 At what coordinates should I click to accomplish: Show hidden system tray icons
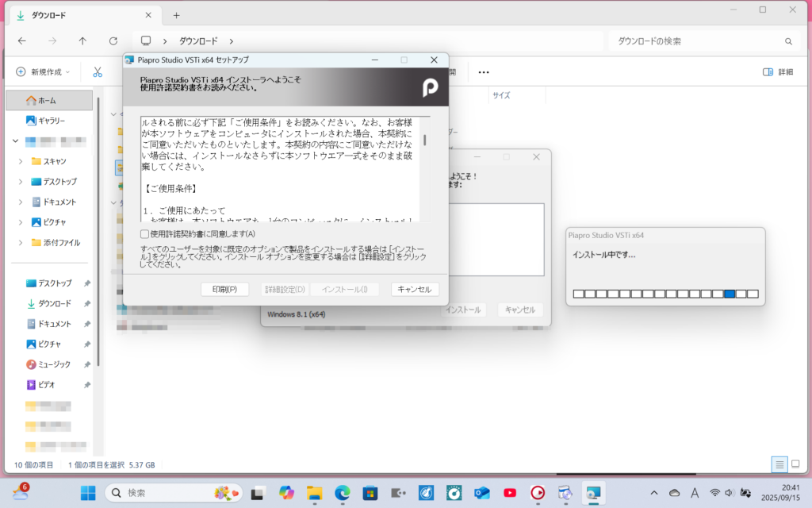[653, 493]
